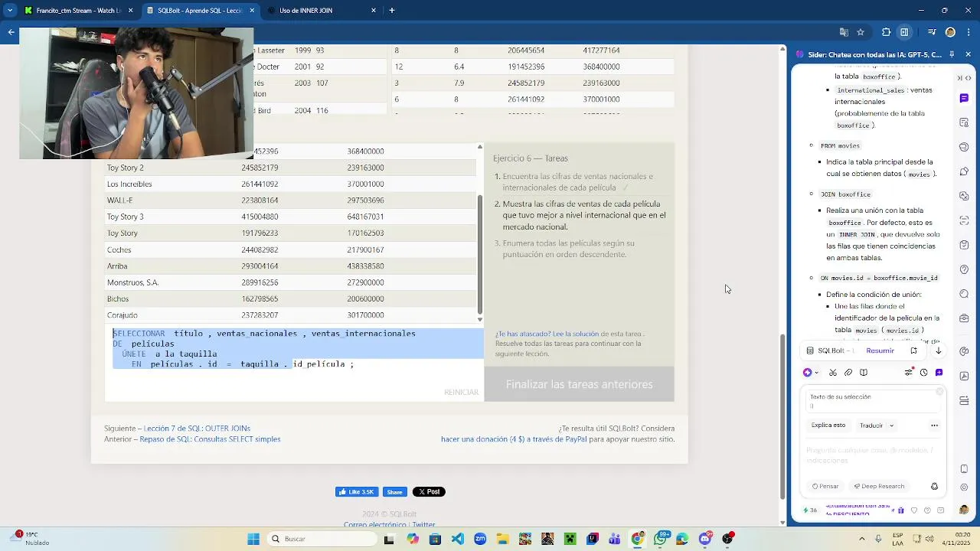Toggle the Deep Research mode
The width and height of the screenshot is (980, 551).
[x=879, y=486]
